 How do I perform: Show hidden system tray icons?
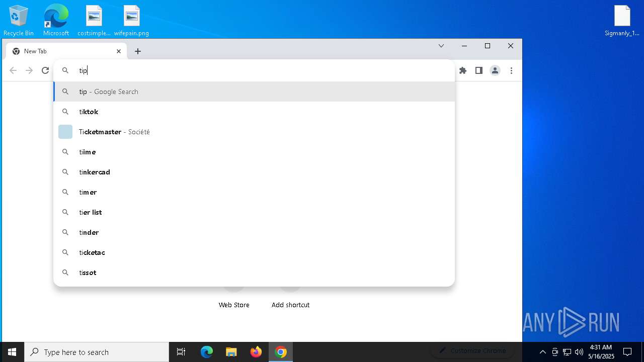click(x=542, y=352)
